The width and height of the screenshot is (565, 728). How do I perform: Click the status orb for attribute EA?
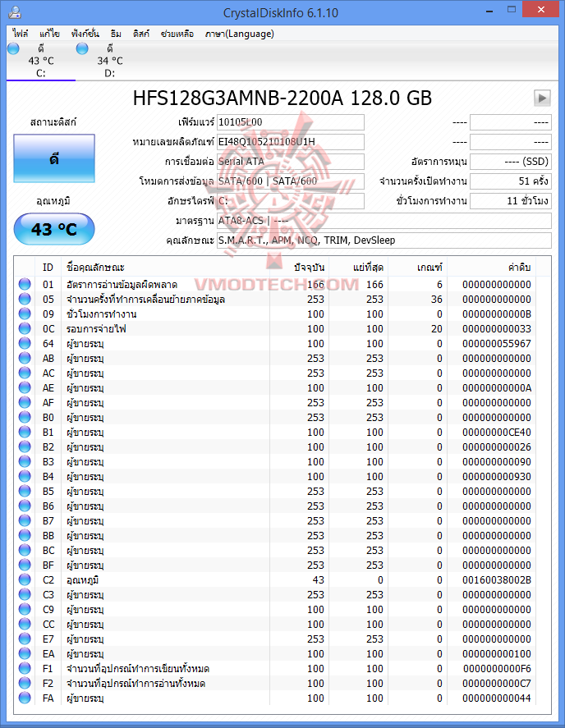pyautogui.click(x=25, y=653)
